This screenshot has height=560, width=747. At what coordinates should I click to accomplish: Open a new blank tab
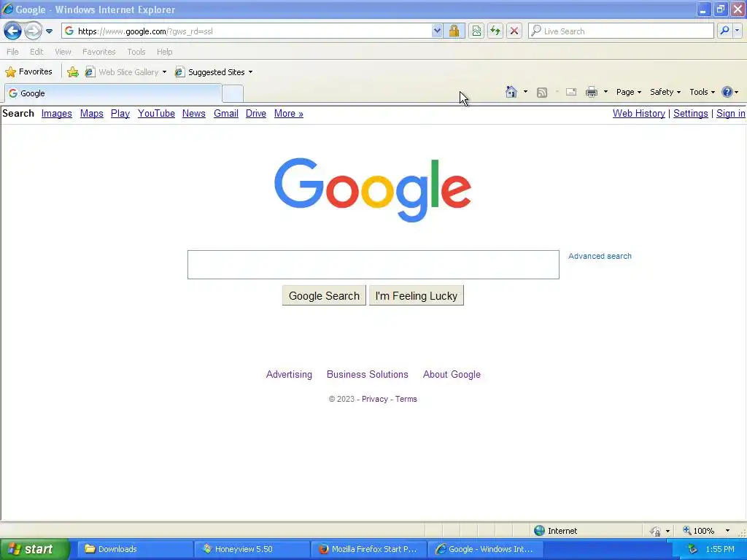coord(233,93)
